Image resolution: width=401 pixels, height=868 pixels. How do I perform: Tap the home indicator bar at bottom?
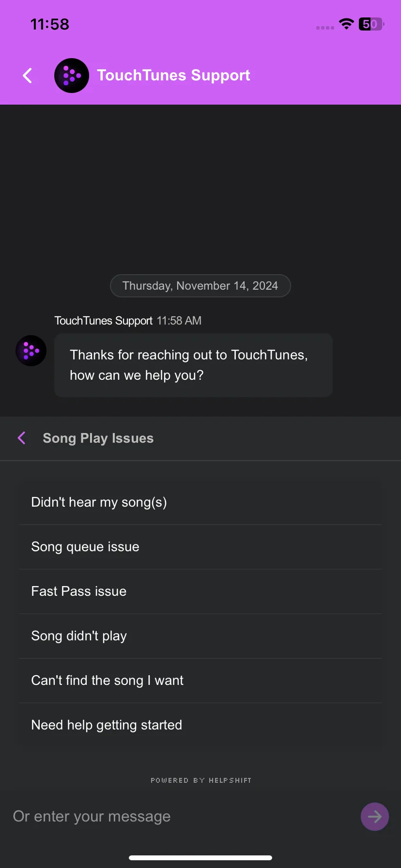pos(200,858)
